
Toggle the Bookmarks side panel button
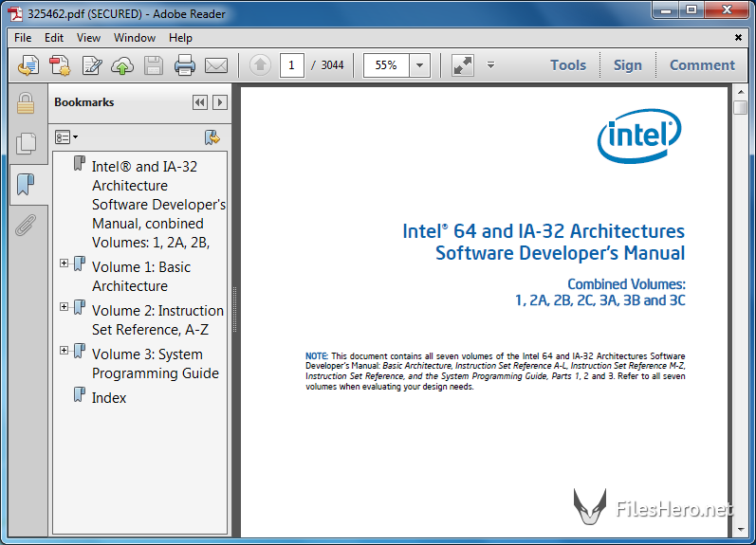coord(25,184)
